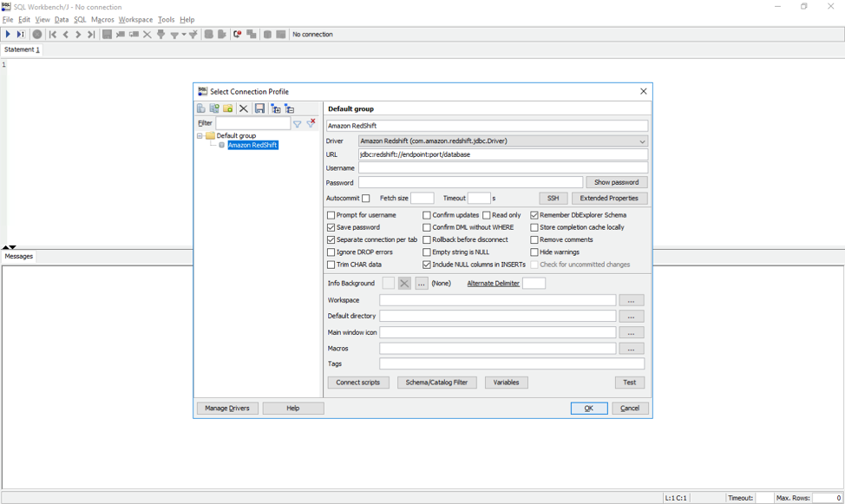This screenshot has width=845, height=504.
Task: Open the File menu
Action: click(8, 19)
